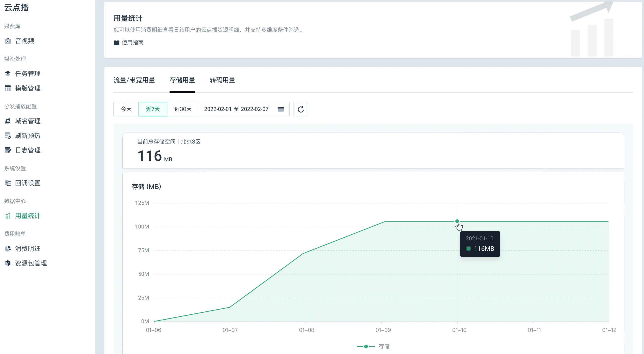The image size is (644, 354).
Task: Open the calendar icon in date range
Action: tap(281, 109)
